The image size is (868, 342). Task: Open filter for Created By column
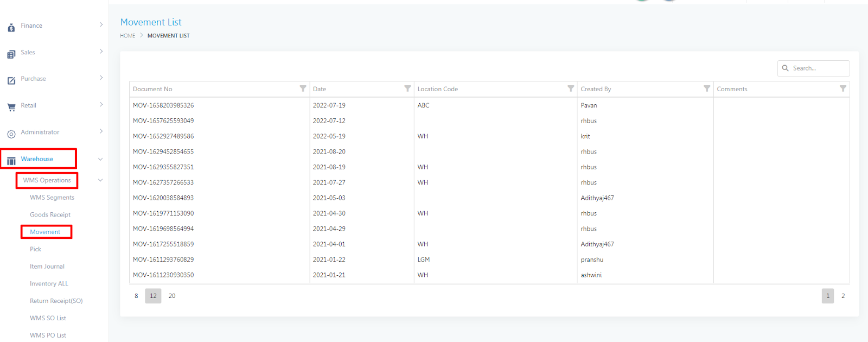707,88
